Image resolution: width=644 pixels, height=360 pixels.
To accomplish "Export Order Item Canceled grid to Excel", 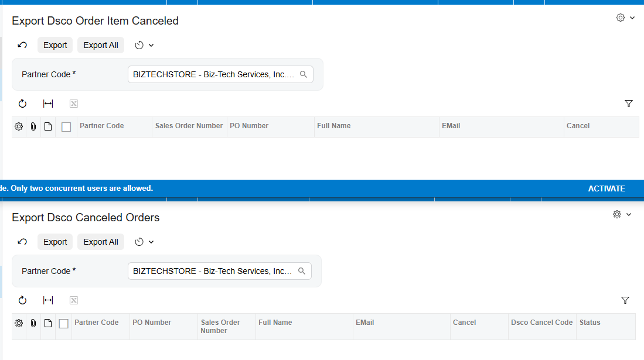I will [73, 104].
